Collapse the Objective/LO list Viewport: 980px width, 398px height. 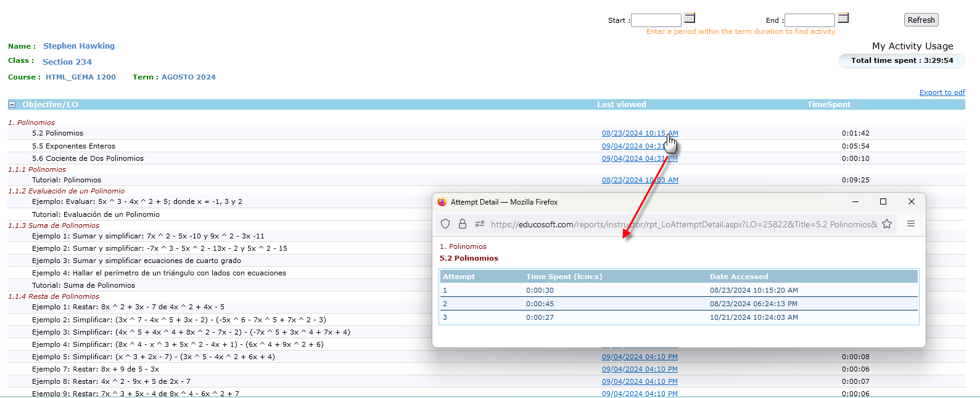tap(12, 105)
